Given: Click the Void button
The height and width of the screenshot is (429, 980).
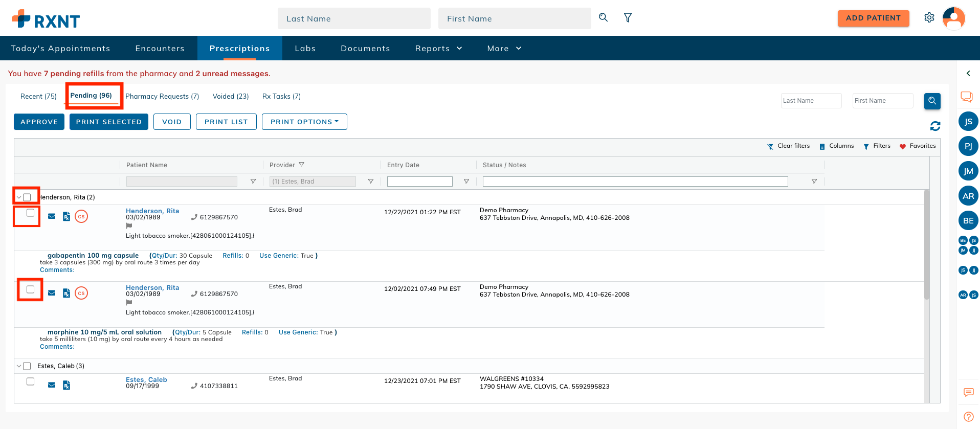Looking at the screenshot, I should [172, 122].
